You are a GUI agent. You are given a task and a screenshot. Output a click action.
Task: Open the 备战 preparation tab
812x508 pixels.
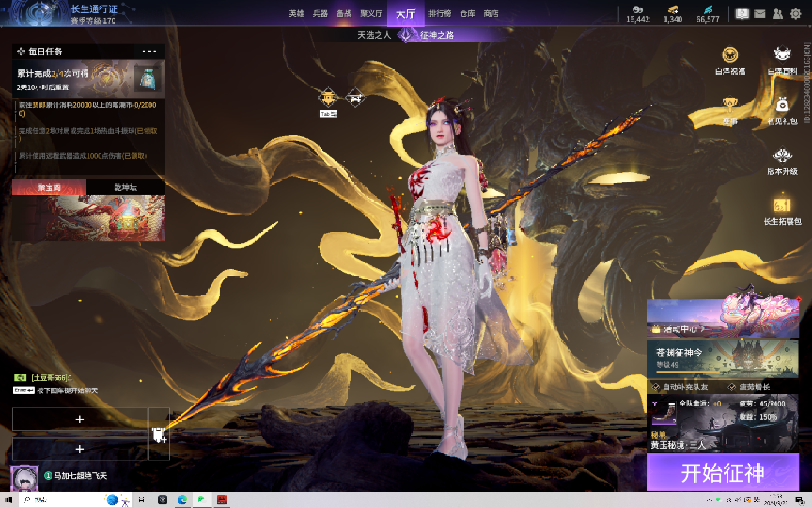click(x=344, y=14)
